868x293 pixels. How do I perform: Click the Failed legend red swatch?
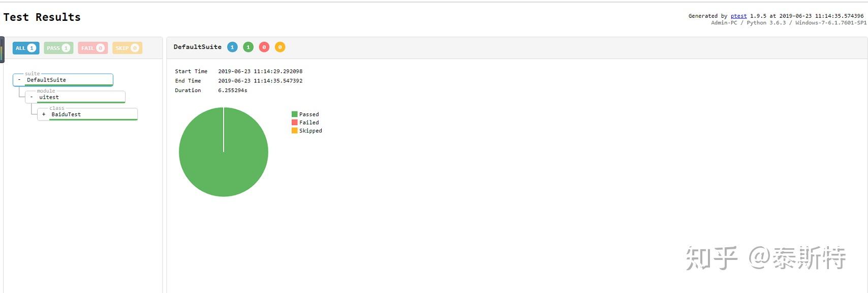pos(294,123)
